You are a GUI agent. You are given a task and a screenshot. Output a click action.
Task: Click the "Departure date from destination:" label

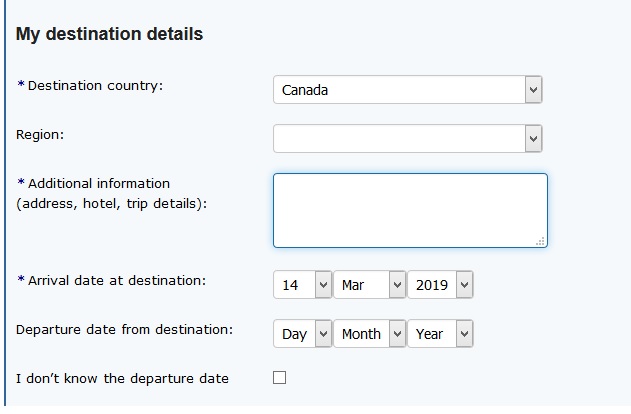point(125,329)
